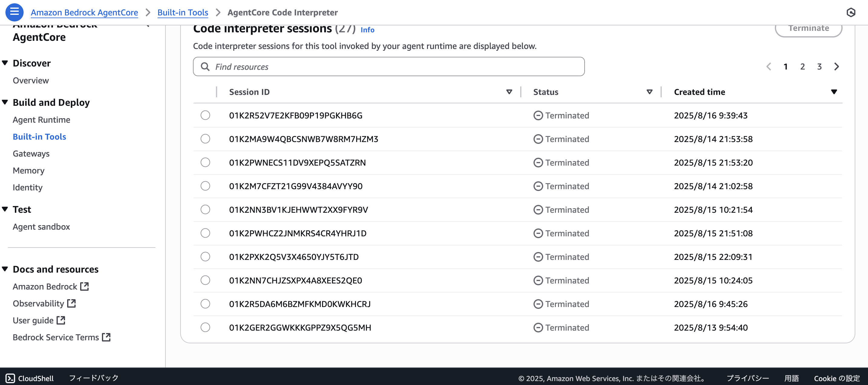
Task: Click Amazon Bedrock AgentCore breadcrumb link
Action: 84,12
